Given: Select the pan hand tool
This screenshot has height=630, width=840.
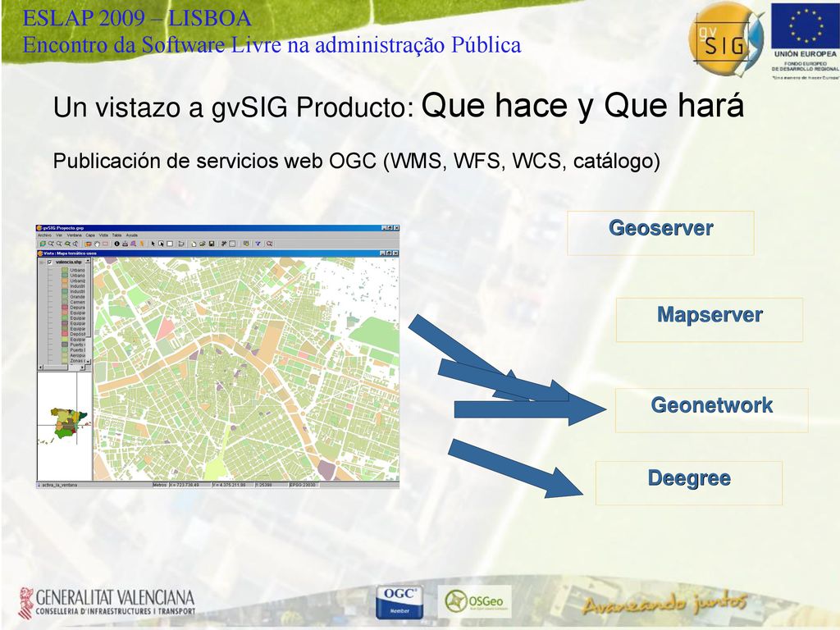Looking at the screenshot, I should [x=97, y=244].
